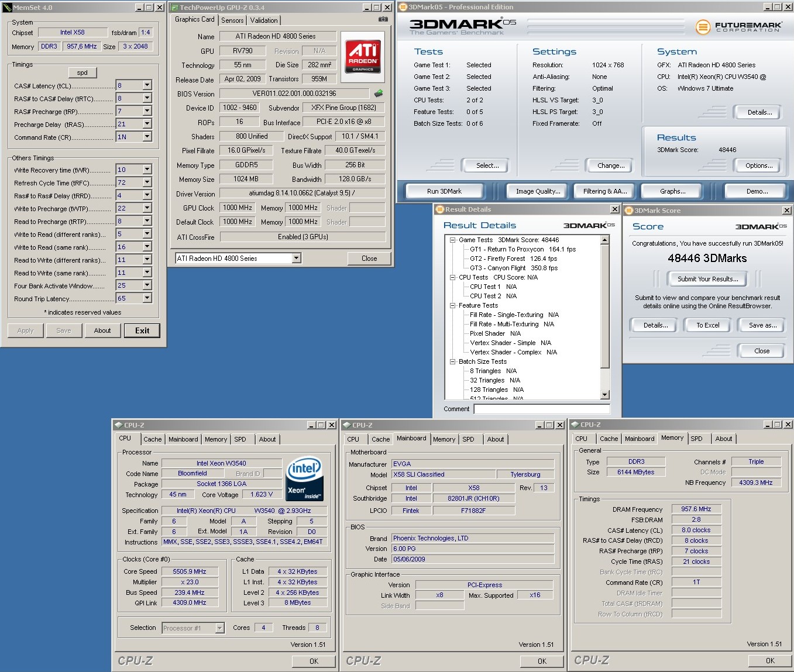This screenshot has height=672, width=794.
Task: Click the GPU-Z screenshot camera icon
Action: pyautogui.click(x=383, y=19)
